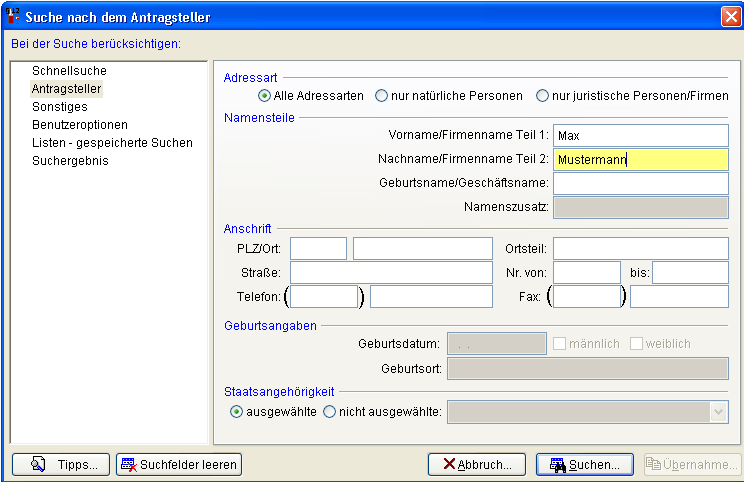Image resolution: width=744 pixels, height=482 pixels.
Task: Open the Schnellsuche section
Action: point(69,71)
